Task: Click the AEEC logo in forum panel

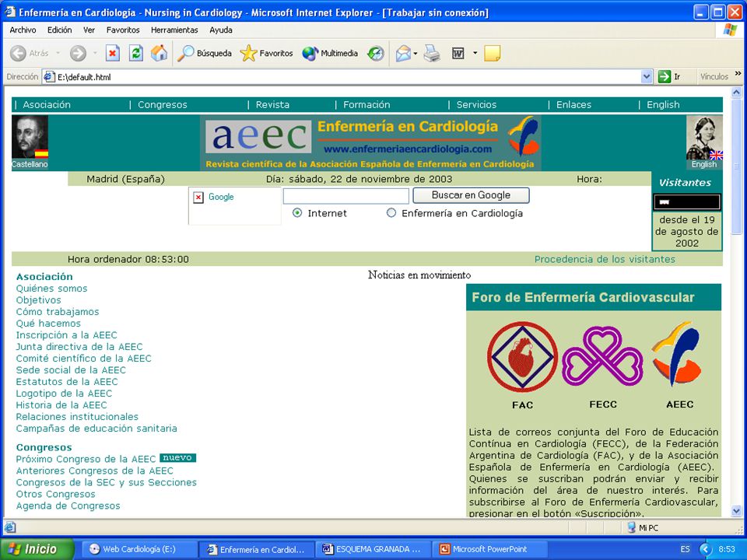Action: pyautogui.click(x=677, y=353)
